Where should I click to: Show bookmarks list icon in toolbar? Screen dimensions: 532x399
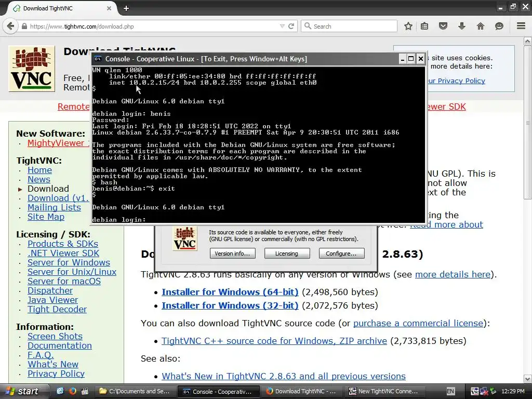424,26
